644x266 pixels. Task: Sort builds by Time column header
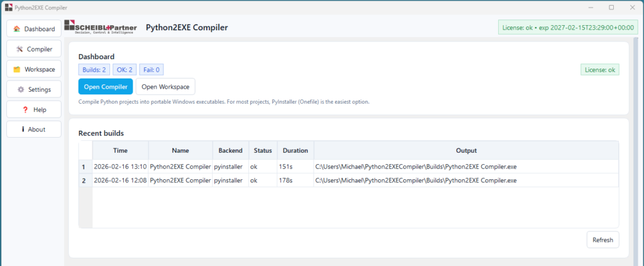[x=120, y=150]
